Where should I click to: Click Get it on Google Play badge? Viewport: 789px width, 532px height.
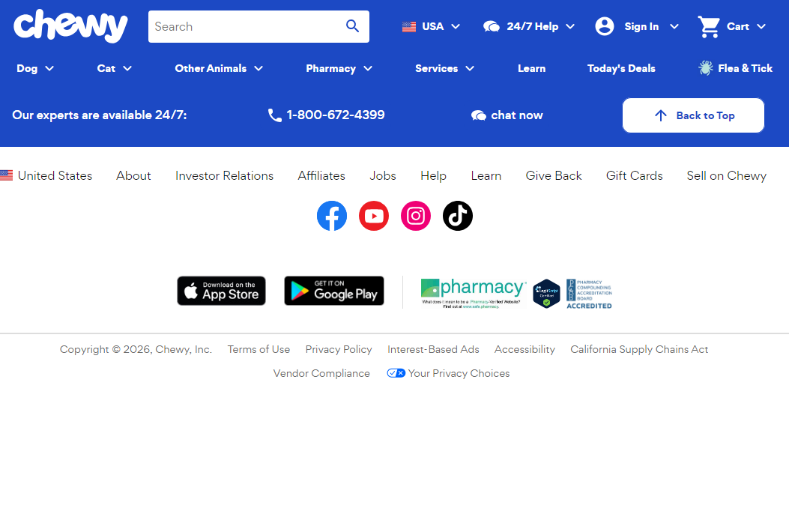[x=334, y=291]
